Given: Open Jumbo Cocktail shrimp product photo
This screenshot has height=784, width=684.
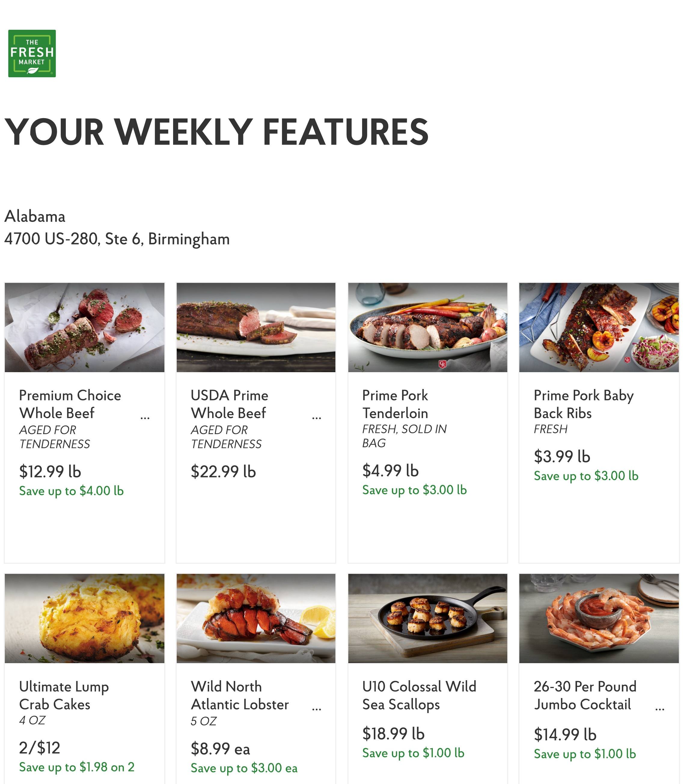Looking at the screenshot, I should point(599,618).
